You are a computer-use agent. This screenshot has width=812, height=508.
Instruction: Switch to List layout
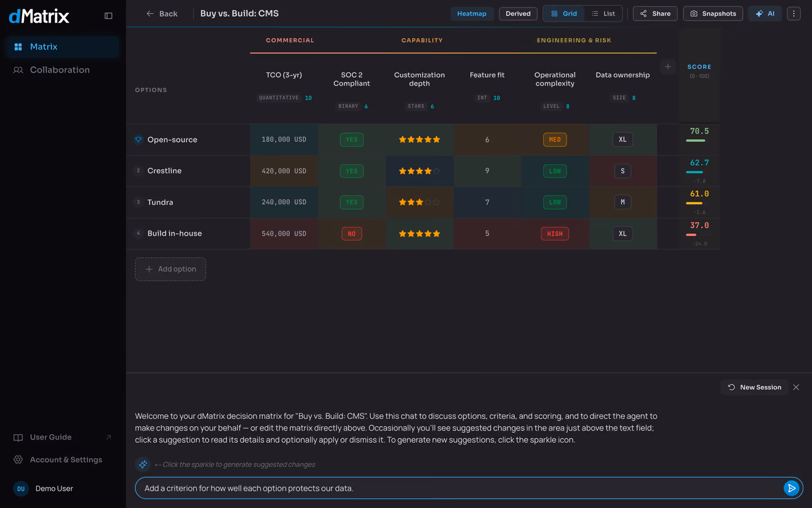(603, 14)
